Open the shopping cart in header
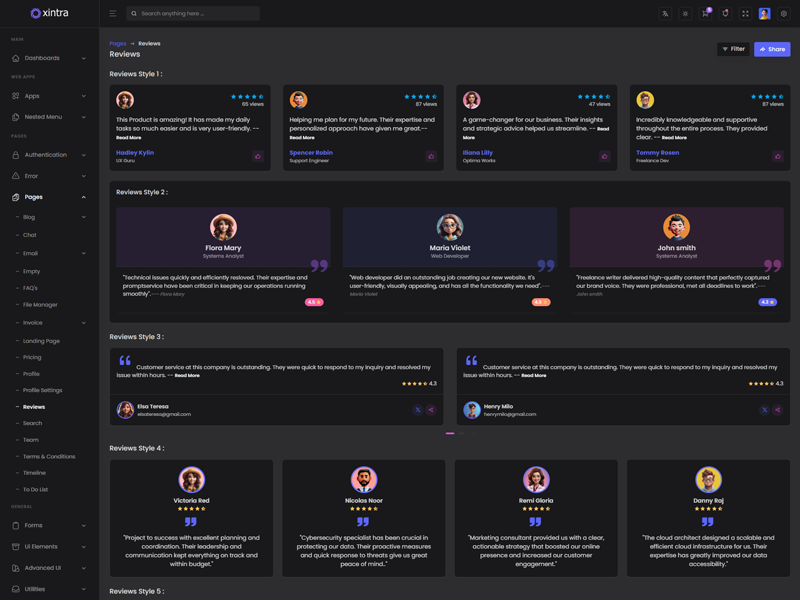 [705, 14]
